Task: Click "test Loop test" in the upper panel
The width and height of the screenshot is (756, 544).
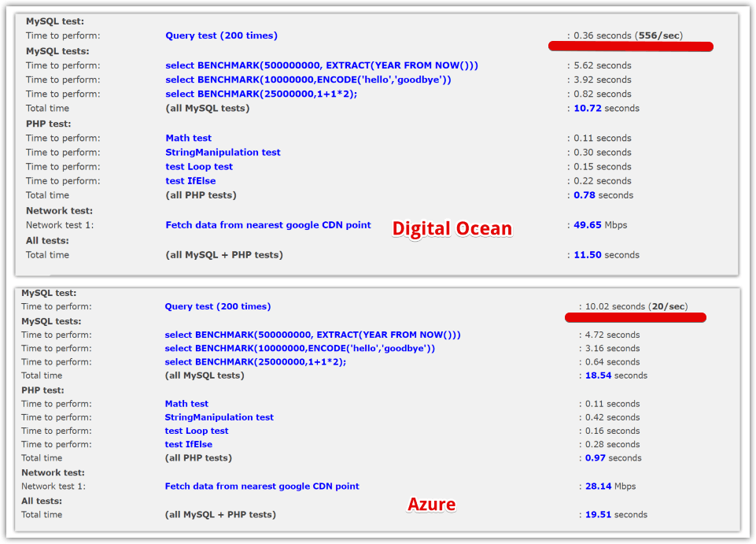Action: (199, 167)
